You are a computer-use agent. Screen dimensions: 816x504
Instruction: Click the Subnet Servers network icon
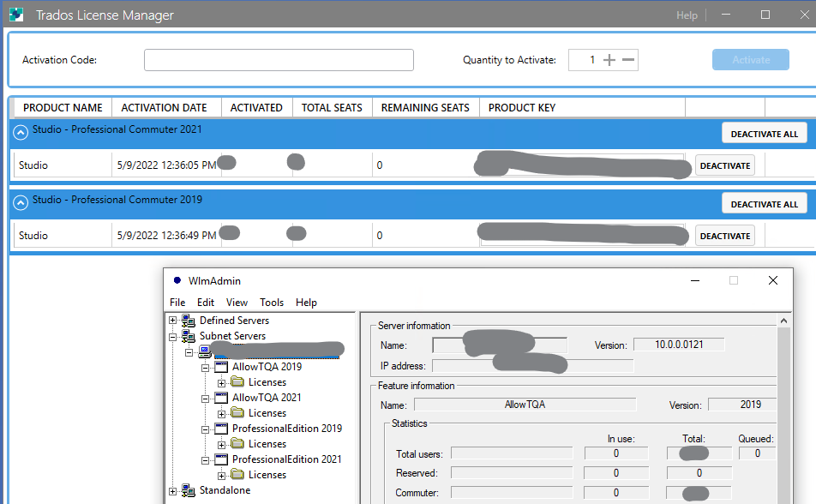(188, 336)
